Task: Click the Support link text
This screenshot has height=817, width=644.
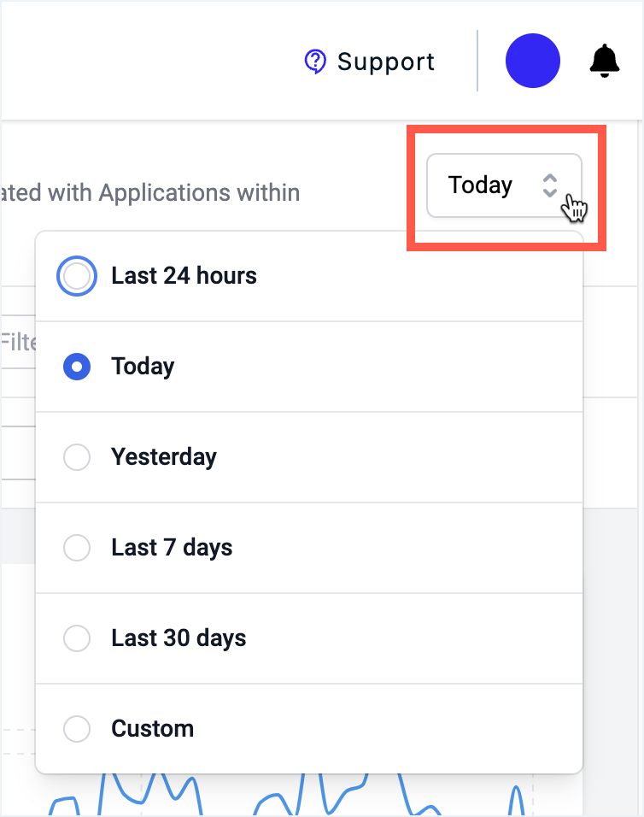Action: pos(386,62)
